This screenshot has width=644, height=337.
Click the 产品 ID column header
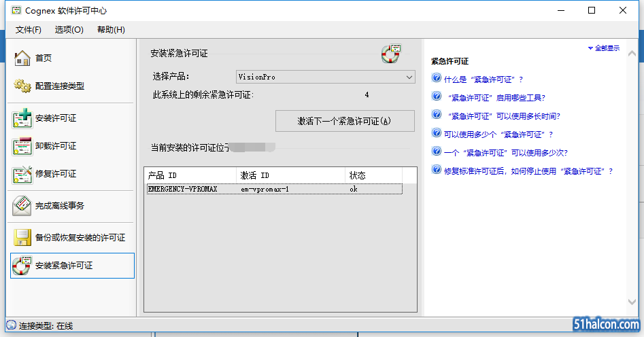(x=191, y=175)
